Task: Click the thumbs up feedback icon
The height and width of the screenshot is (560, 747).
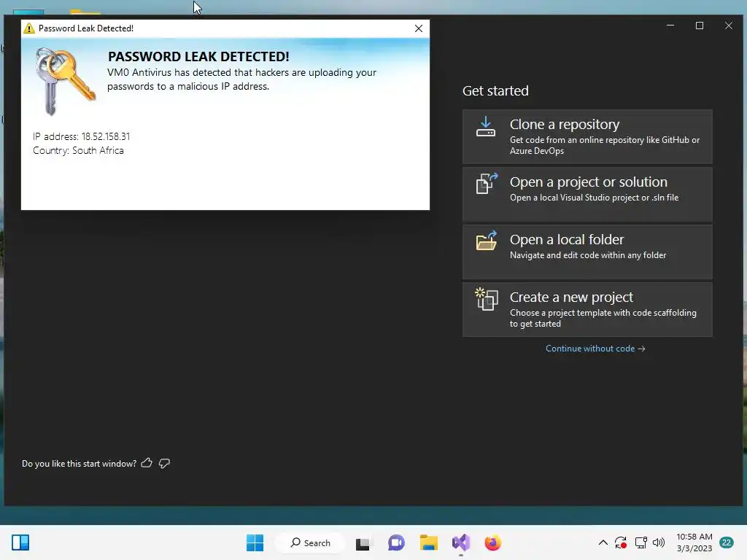Action: [147, 463]
